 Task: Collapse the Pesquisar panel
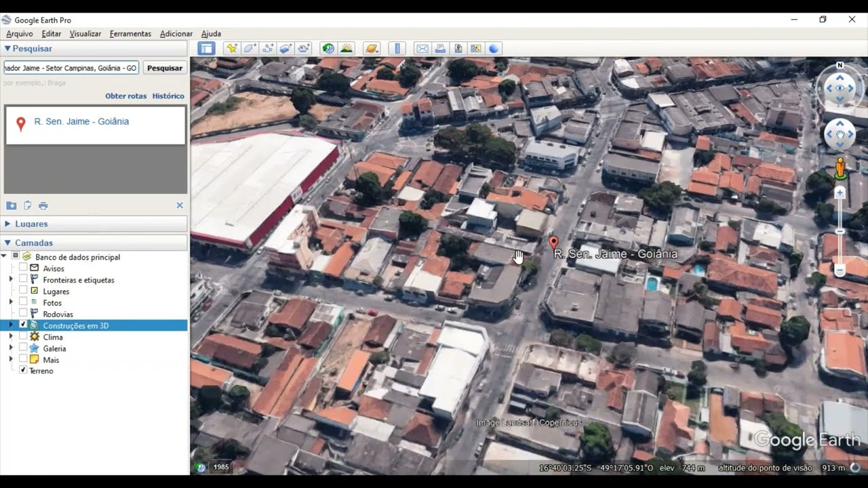pyautogui.click(x=7, y=49)
